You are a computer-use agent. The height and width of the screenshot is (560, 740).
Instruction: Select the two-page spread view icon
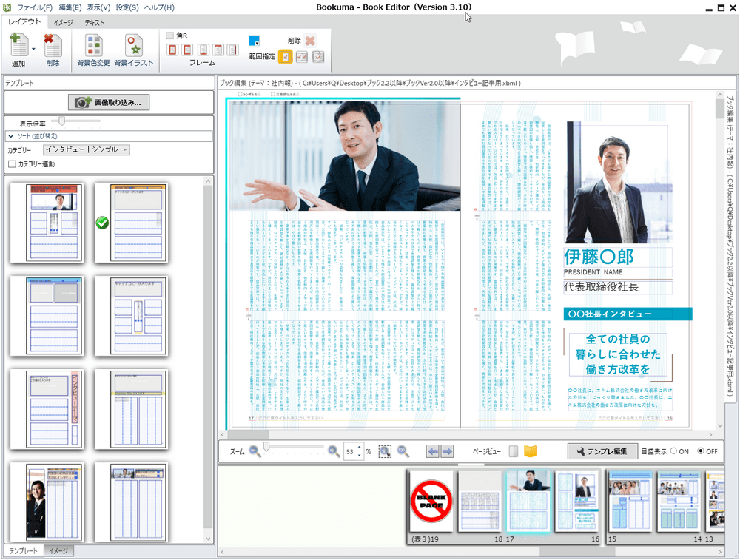530,451
